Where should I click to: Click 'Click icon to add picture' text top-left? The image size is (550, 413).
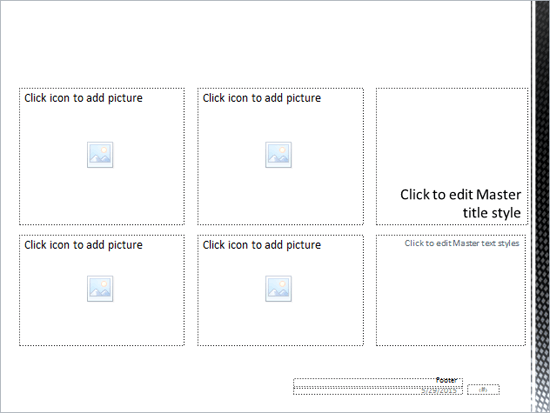[83, 98]
